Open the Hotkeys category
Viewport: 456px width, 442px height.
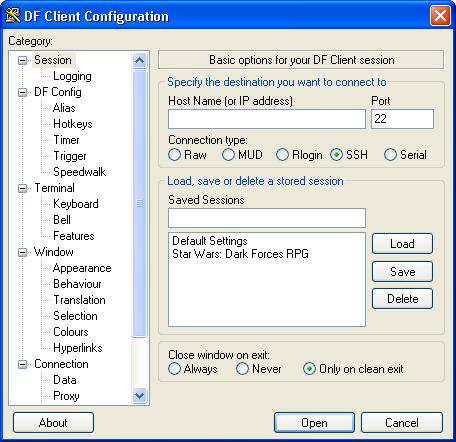coord(73,124)
